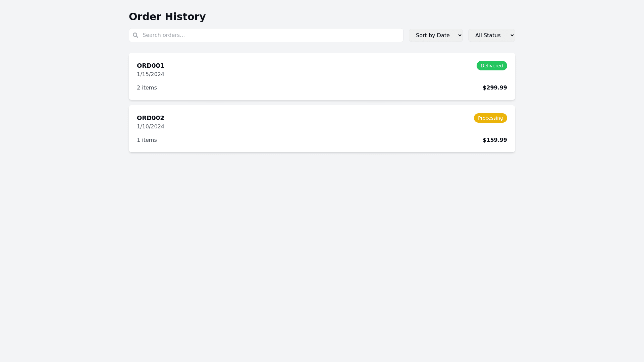Viewport: 644px width, 362px height.
Task: Click the 2 items label
Action: 147,88
